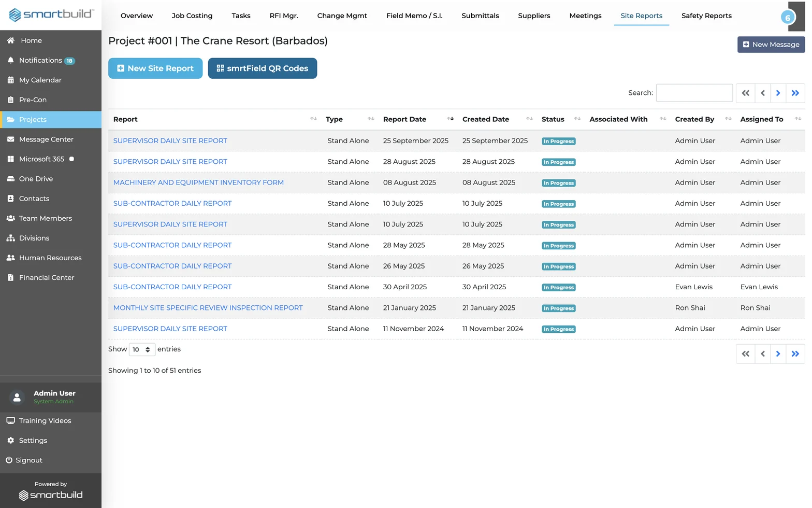Select the Pre-Con clipboard icon

coord(10,100)
